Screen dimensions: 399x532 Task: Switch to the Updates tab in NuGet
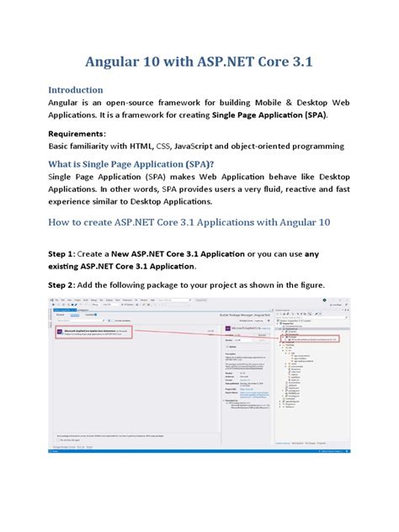(91, 315)
